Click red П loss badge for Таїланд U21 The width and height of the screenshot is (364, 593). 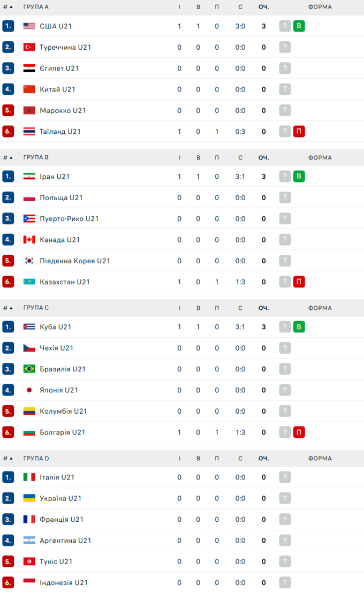click(x=299, y=131)
